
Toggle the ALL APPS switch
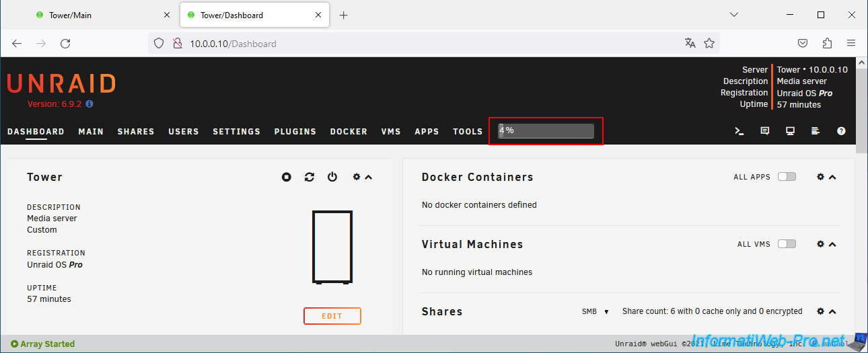(x=786, y=177)
